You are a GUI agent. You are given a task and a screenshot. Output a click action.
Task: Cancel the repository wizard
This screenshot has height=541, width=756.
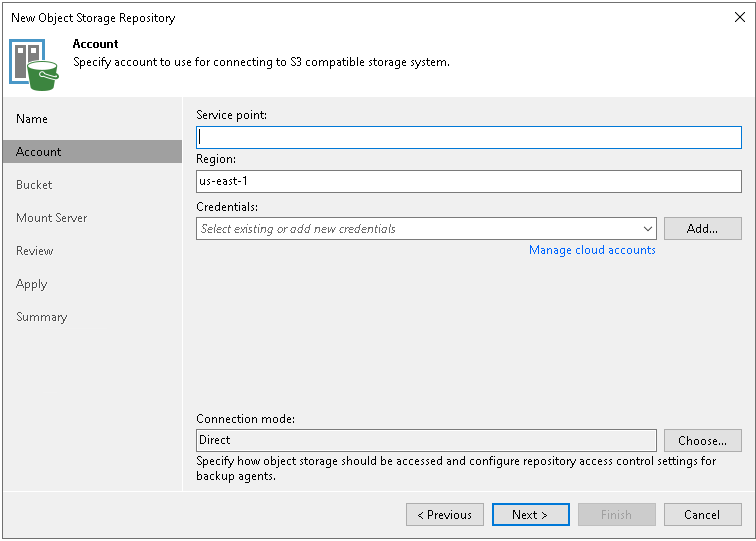[x=702, y=514]
